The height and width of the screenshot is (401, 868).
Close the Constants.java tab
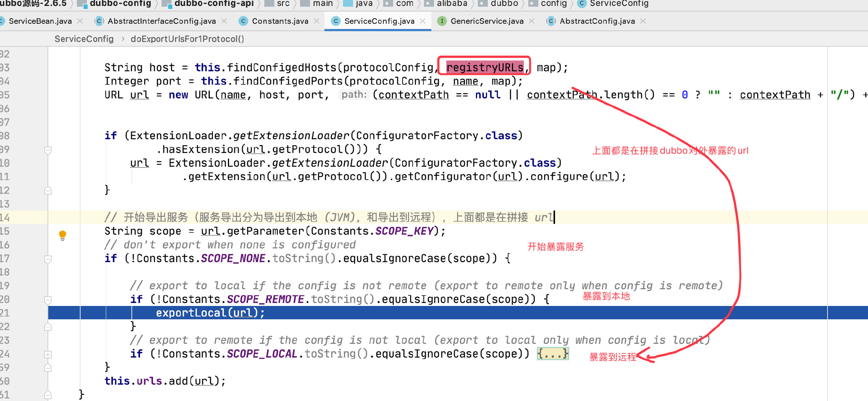pos(316,21)
